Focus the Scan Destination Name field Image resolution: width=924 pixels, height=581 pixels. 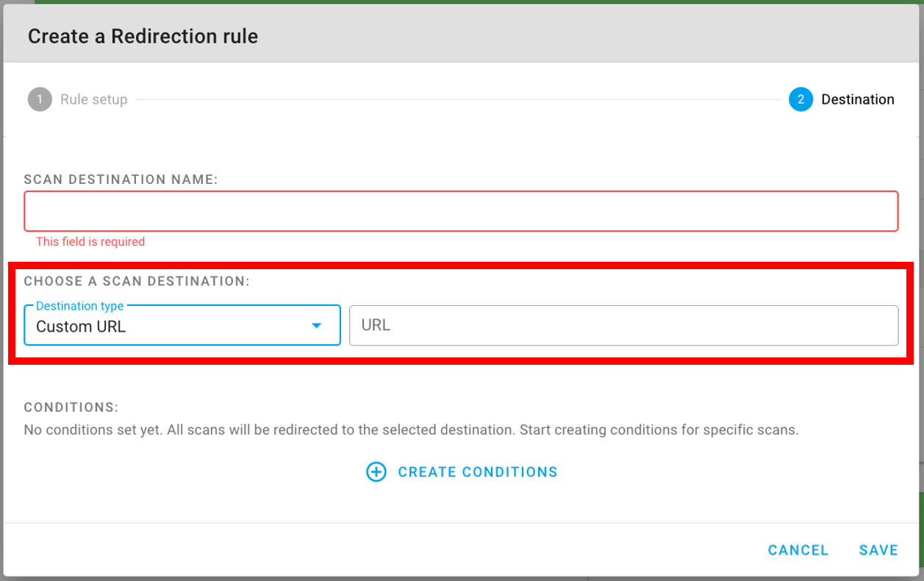[461, 212]
